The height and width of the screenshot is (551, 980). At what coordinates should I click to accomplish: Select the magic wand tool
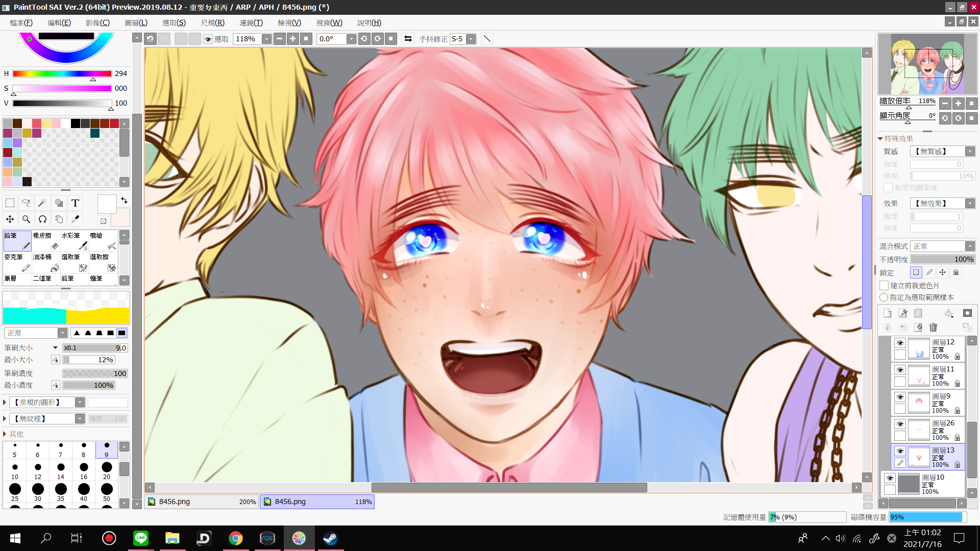pyautogui.click(x=42, y=203)
